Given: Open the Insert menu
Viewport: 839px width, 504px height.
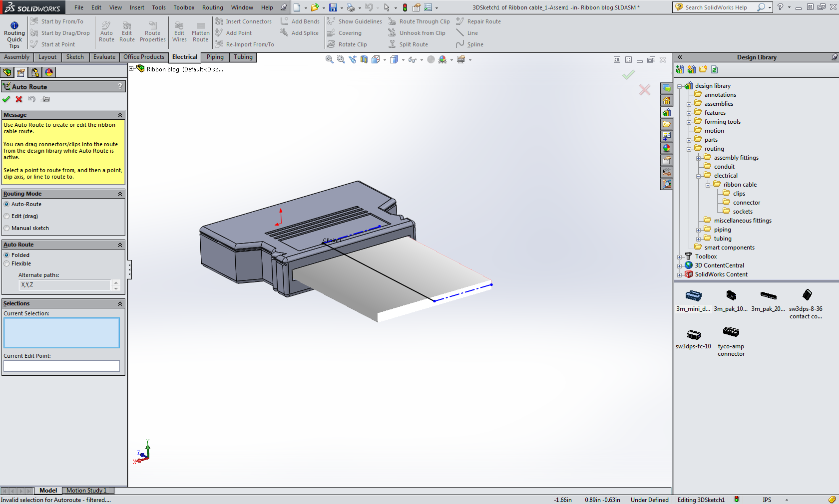Looking at the screenshot, I should (137, 7).
